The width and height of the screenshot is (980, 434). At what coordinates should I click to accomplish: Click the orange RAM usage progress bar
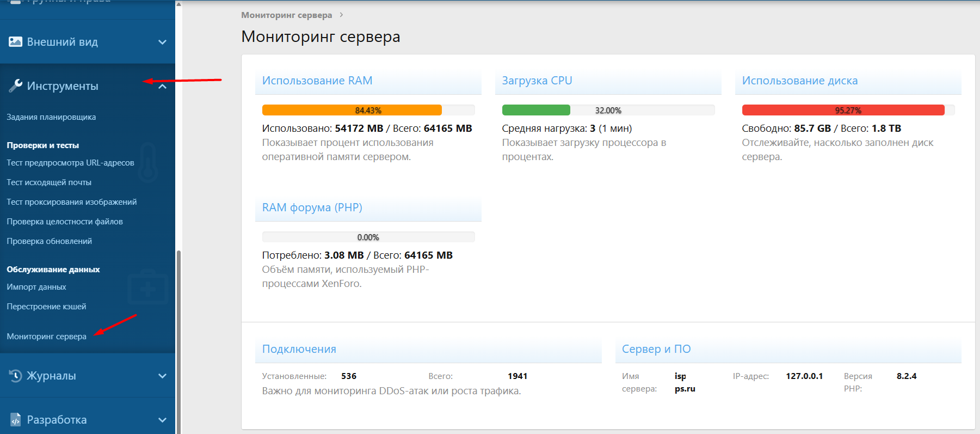(x=352, y=110)
